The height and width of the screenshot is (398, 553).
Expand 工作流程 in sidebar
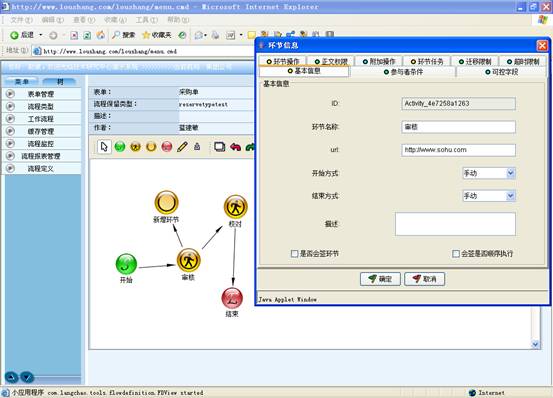(42, 119)
